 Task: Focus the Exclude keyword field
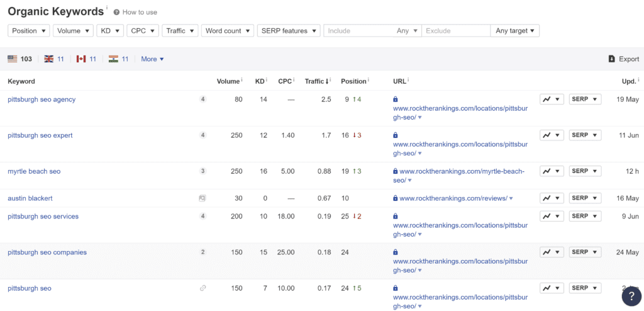coord(456,31)
